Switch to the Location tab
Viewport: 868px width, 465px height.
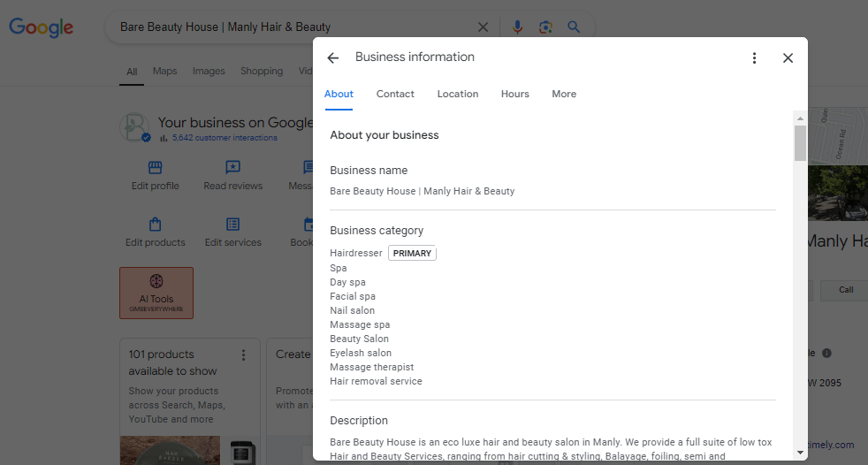(x=458, y=94)
